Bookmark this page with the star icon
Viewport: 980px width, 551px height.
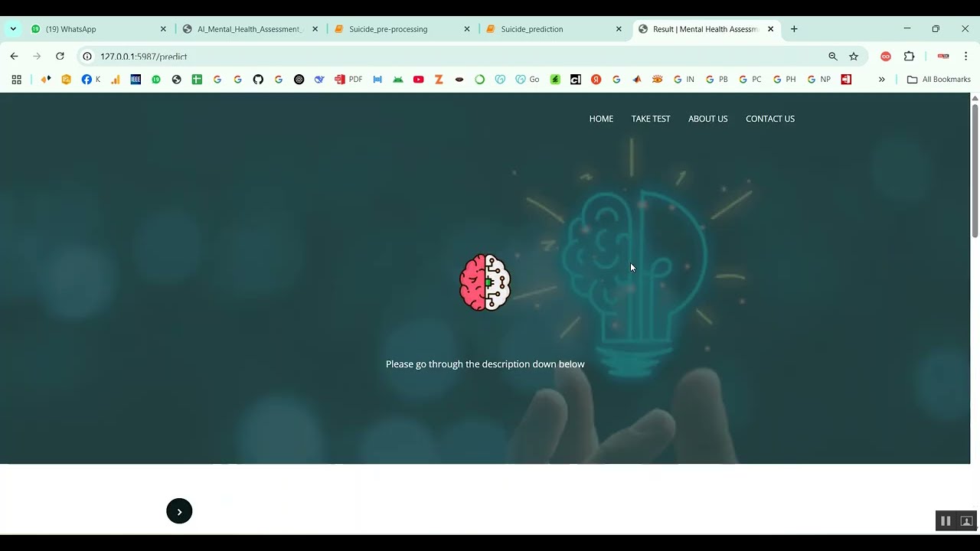[x=854, y=57]
